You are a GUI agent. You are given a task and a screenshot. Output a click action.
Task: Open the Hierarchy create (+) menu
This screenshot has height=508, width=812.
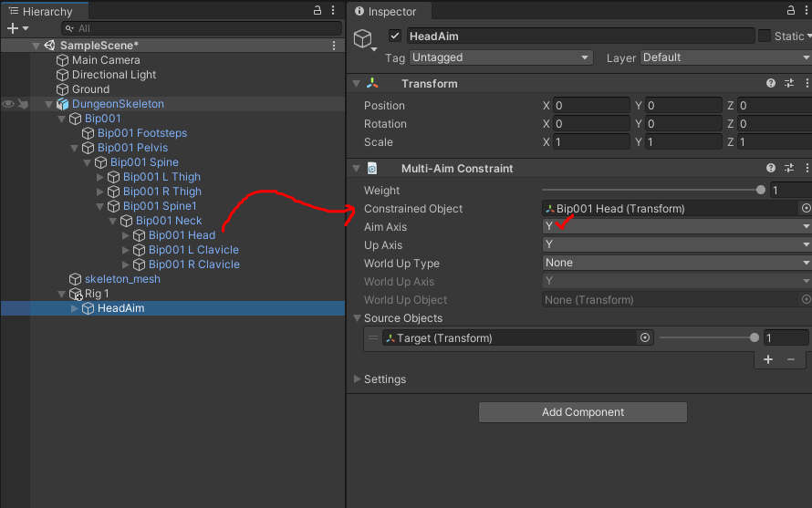(17, 28)
